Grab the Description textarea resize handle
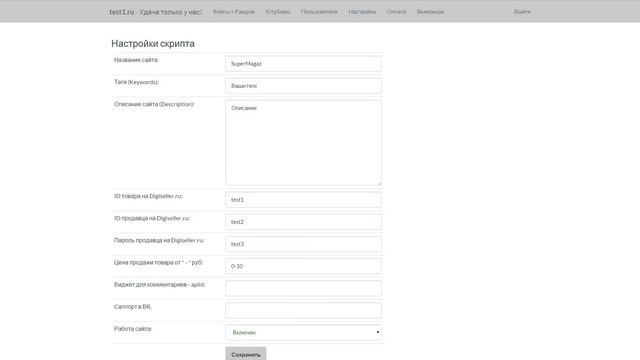The height and width of the screenshot is (360, 640). (x=379, y=183)
